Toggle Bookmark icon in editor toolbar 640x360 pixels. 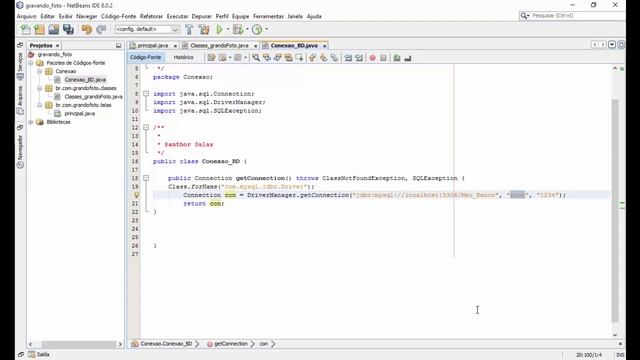pyautogui.click(x=334, y=58)
